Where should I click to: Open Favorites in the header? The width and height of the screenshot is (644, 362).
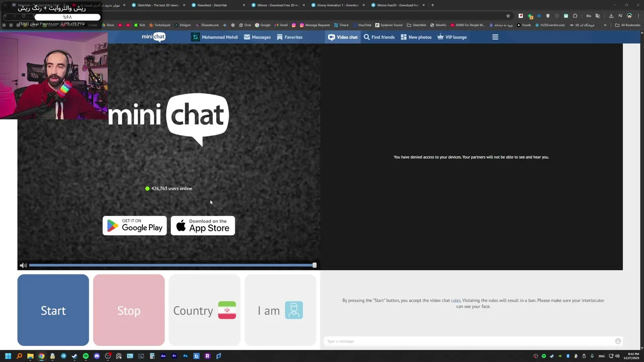[290, 37]
